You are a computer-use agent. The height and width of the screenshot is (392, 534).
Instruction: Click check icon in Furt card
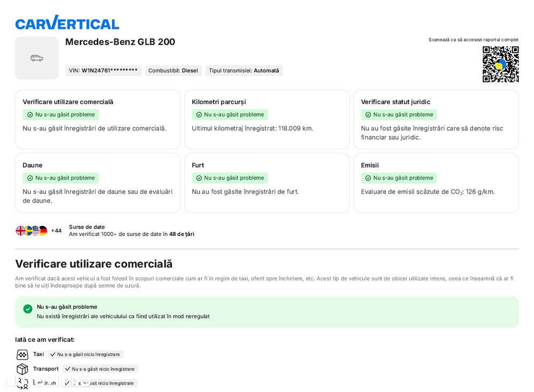[199, 178]
